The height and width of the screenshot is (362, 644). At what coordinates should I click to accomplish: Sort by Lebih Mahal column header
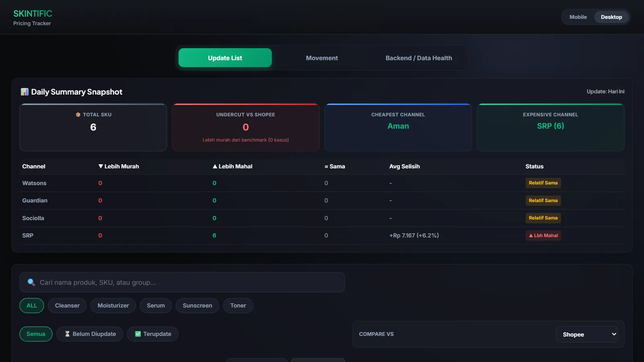[233, 167]
